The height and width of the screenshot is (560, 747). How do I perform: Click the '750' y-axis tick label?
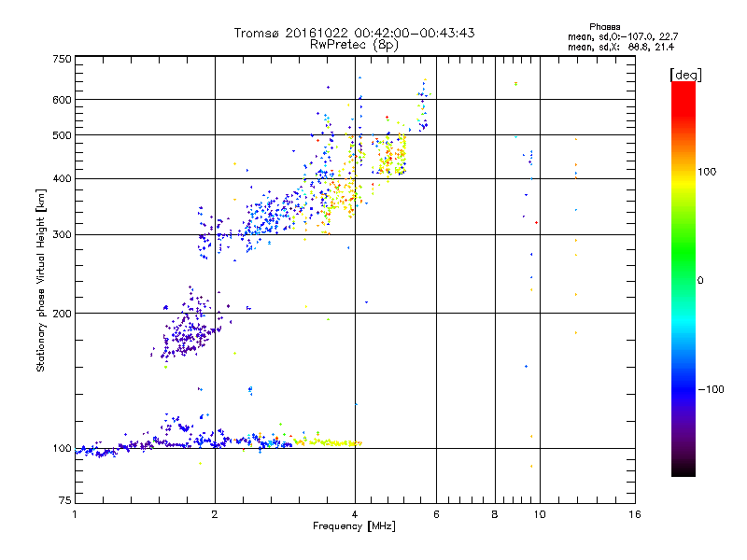point(62,59)
